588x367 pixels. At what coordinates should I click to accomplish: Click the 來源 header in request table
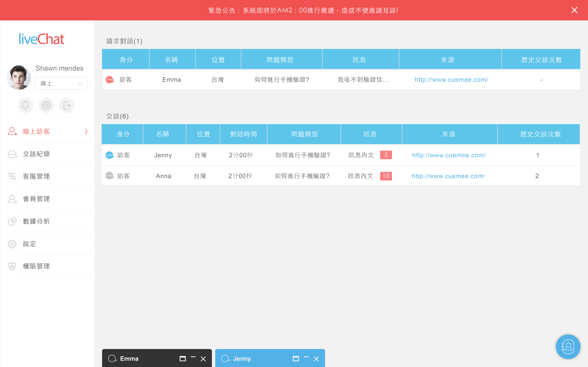coord(450,59)
